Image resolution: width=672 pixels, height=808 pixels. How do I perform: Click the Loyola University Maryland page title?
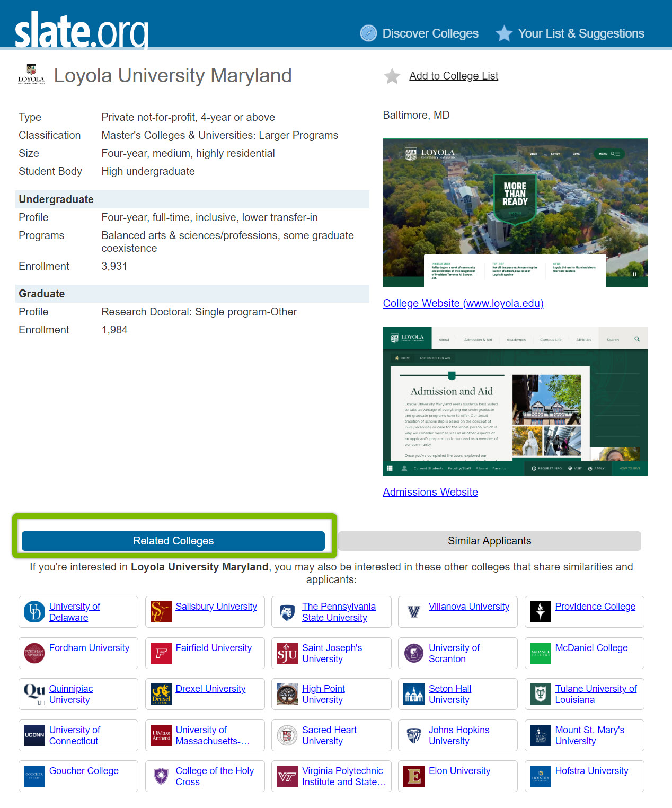(173, 75)
